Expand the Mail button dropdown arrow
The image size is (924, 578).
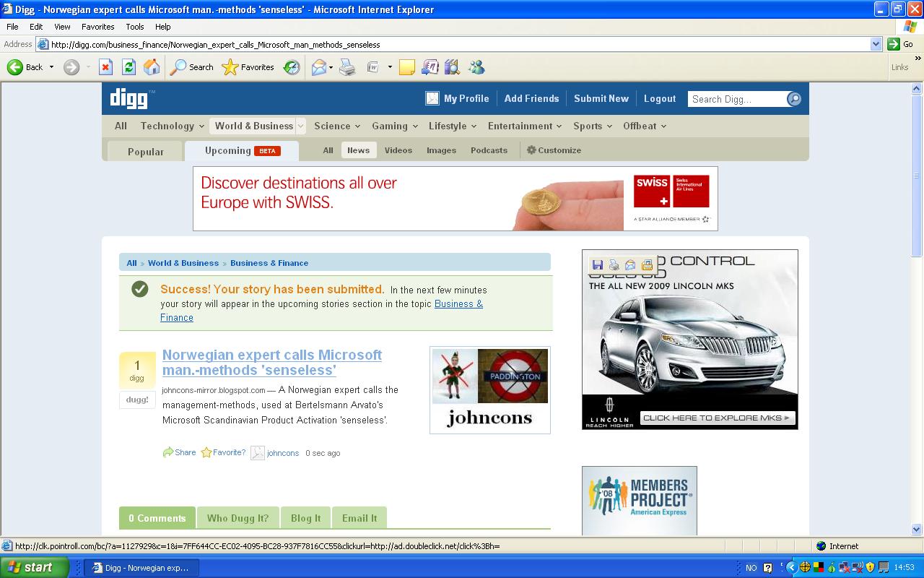(331, 67)
